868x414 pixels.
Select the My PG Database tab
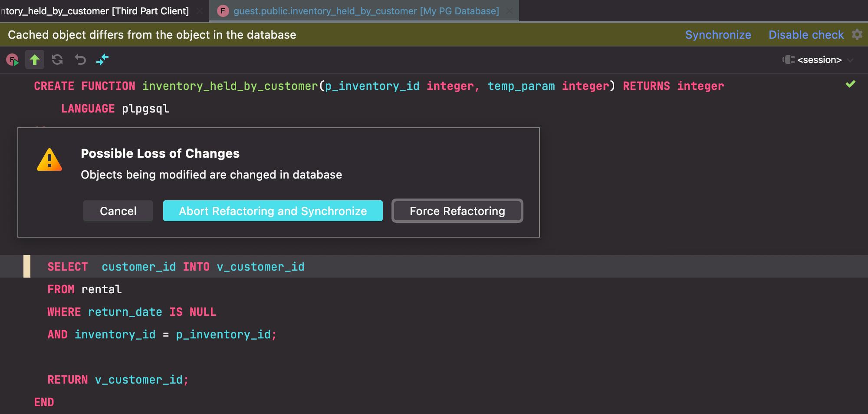[x=366, y=11]
